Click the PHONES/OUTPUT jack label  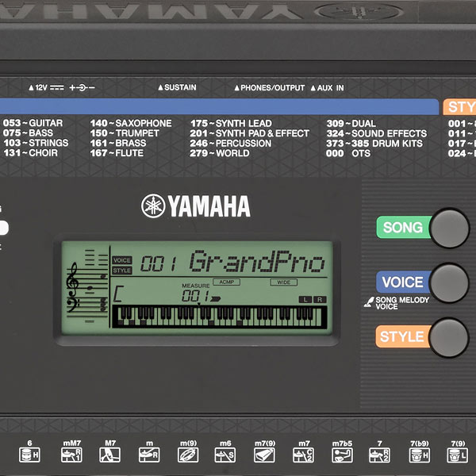[x=270, y=88]
